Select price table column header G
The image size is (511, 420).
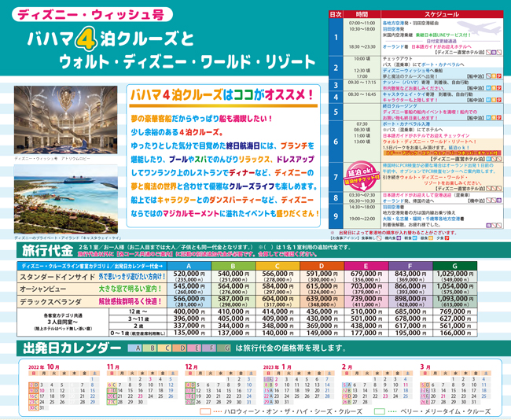coord(455,266)
